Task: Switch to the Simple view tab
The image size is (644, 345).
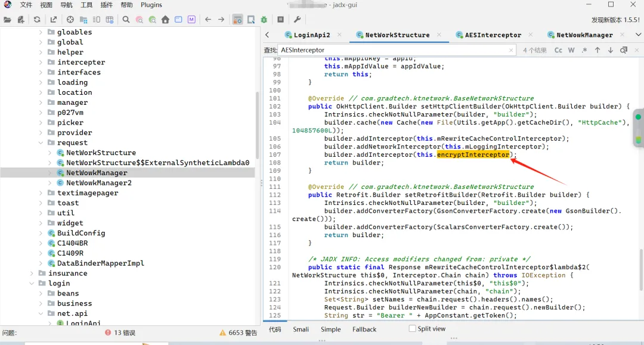Action: [x=330, y=329]
